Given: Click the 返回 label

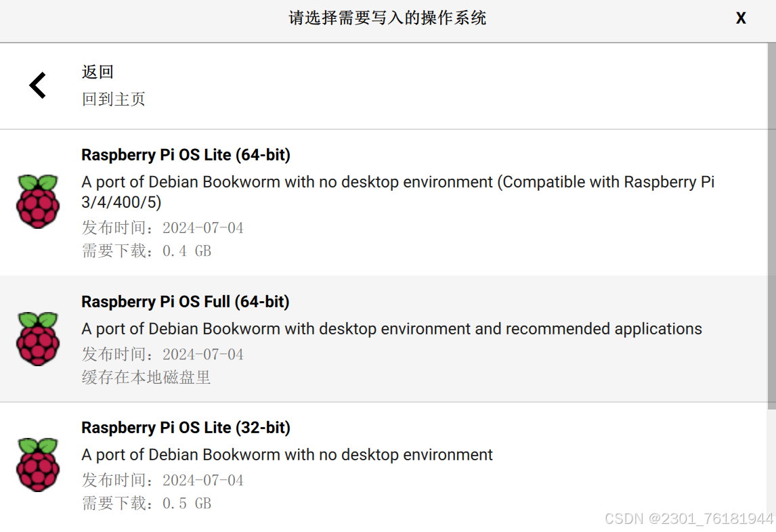Looking at the screenshot, I should pos(98,72).
